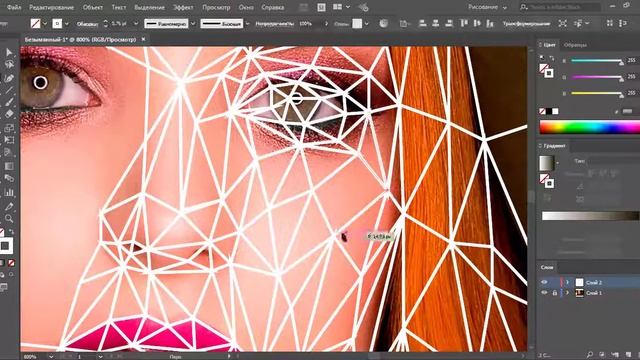The image size is (640, 360).
Task: Click the None color button in toolbox
Action: (11, 263)
